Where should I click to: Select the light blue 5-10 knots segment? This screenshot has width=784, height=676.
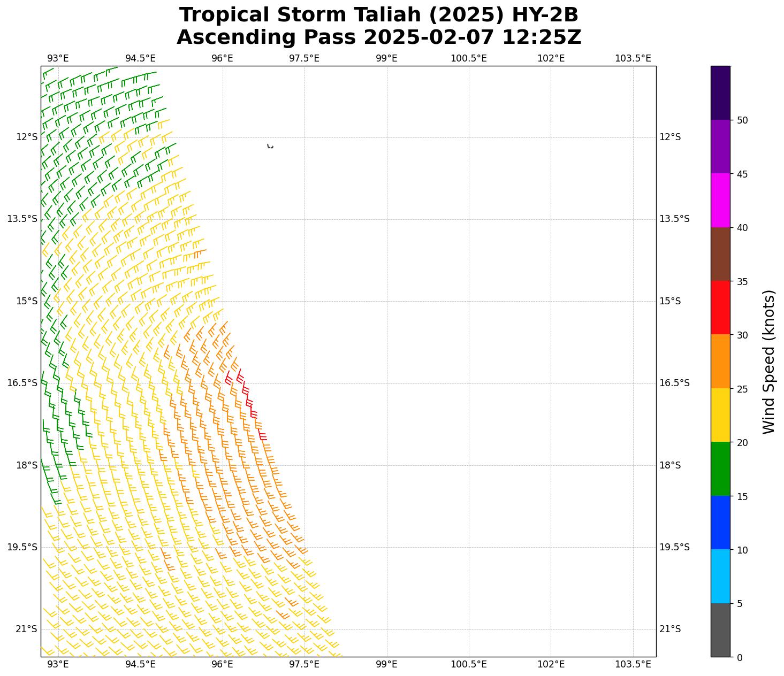720,576
